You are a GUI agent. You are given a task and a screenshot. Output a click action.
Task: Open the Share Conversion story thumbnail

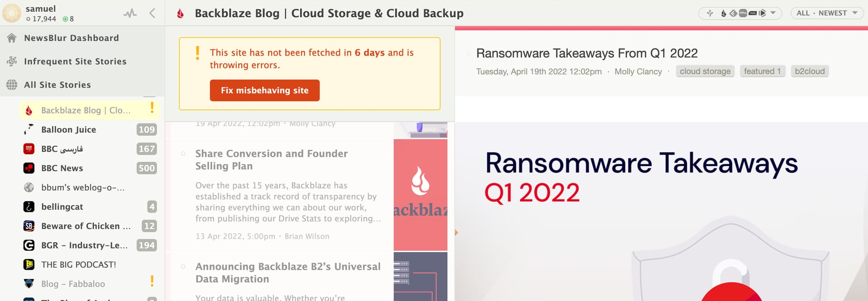pyautogui.click(x=420, y=195)
